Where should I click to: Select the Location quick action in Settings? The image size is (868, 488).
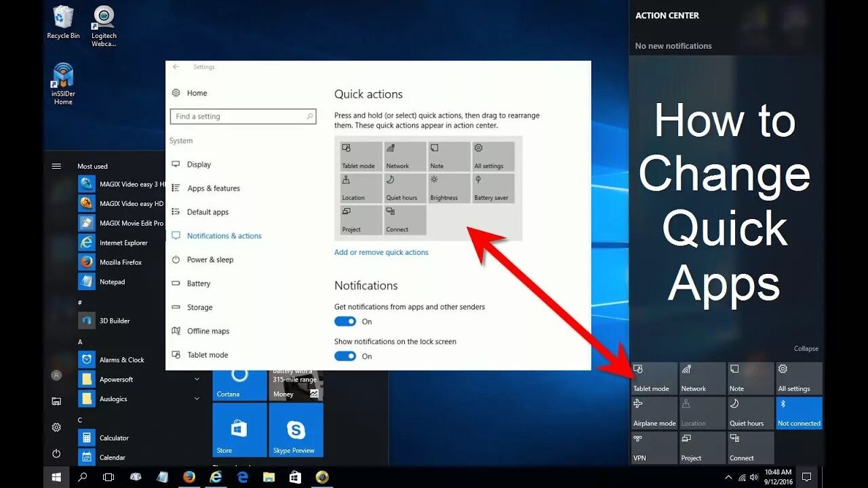click(x=361, y=188)
